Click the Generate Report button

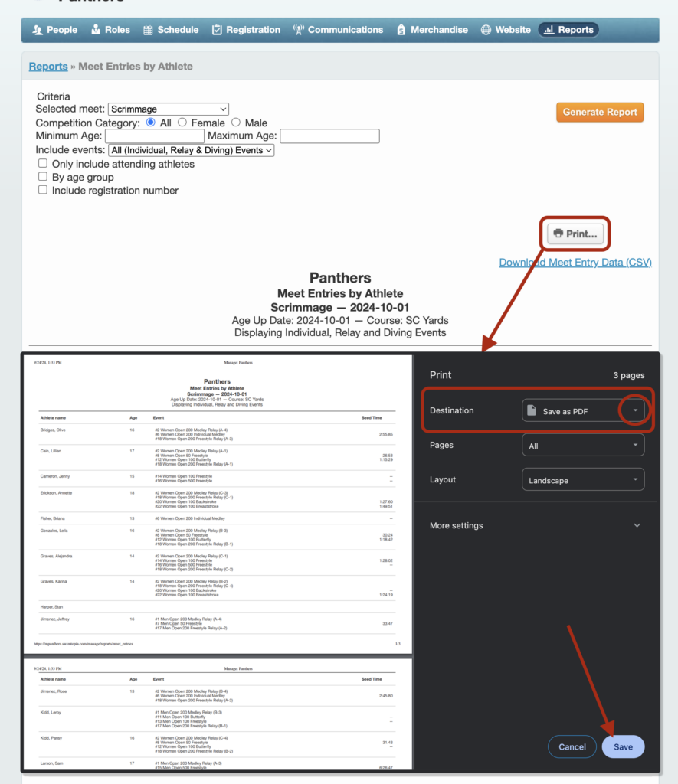(x=600, y=112)
